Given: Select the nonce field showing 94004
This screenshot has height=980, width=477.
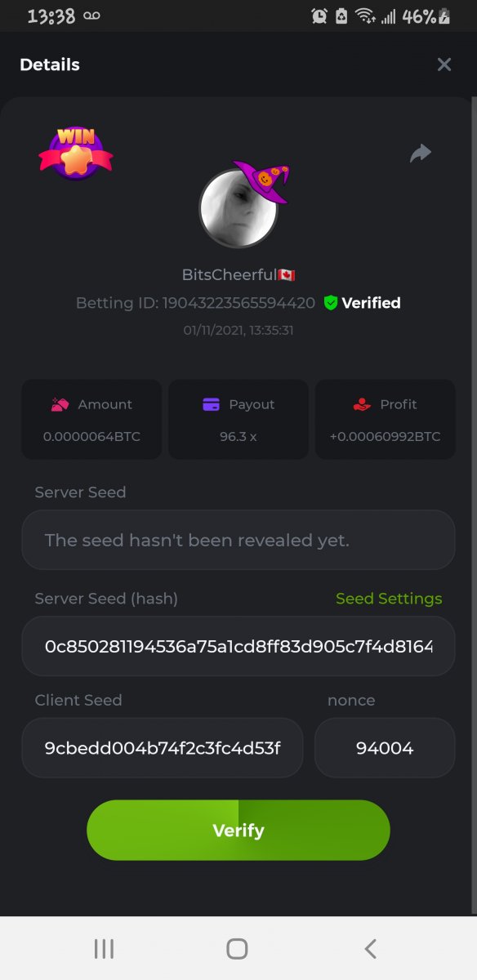Looking at the screenshot, I should click(385, 747).
